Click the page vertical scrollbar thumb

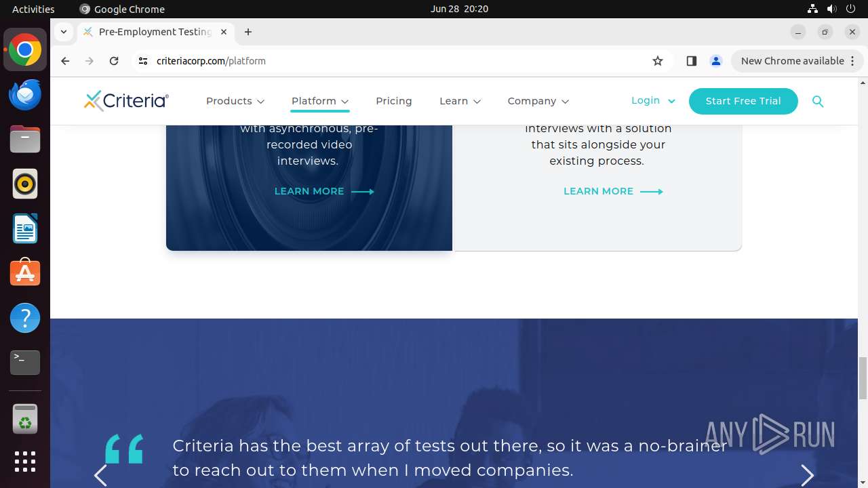(863, 378)
